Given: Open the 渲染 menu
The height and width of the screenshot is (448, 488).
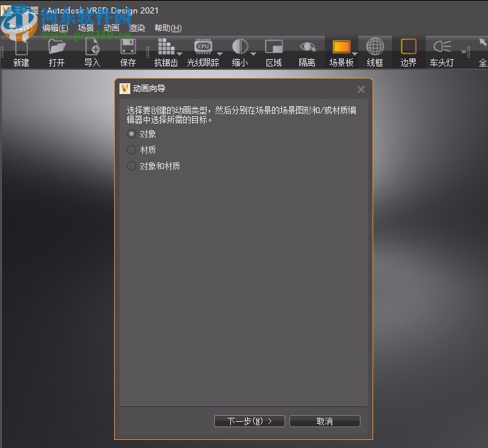Looking at the screenshot, I should pos(137,28).
